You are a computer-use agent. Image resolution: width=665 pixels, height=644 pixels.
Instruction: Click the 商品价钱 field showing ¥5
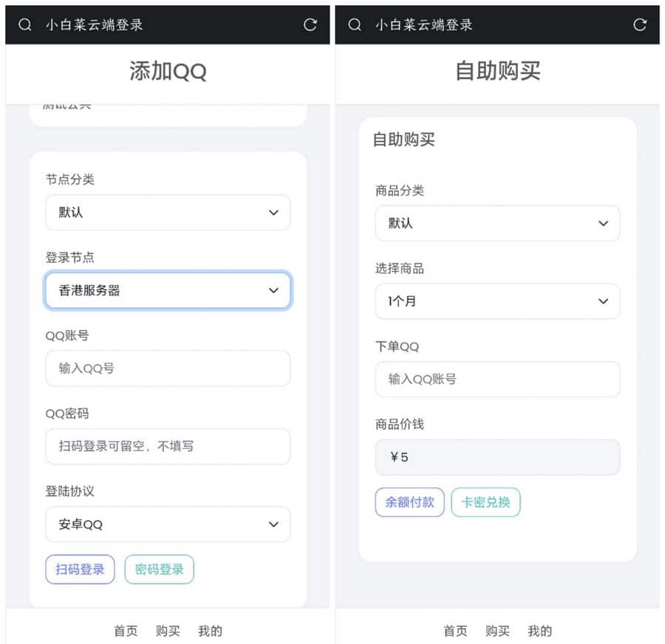[x=497, y=457]
